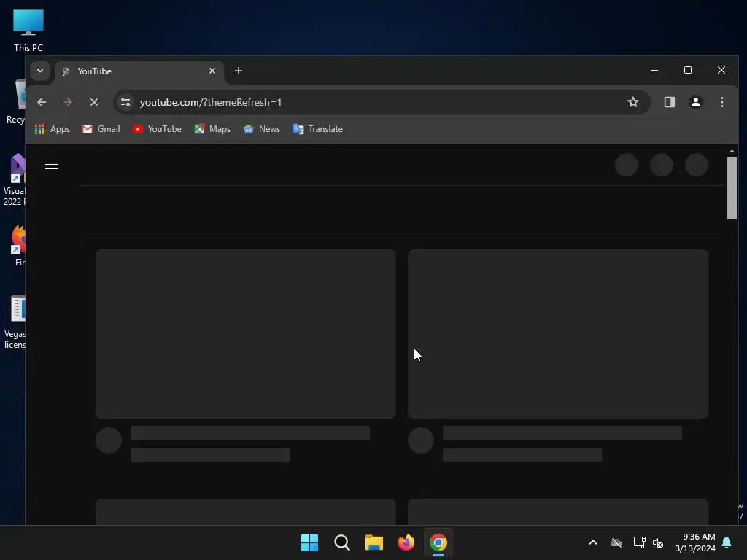Screen dimensions: 747x560
Task: Select the YouTube tab
Action: 139,71
